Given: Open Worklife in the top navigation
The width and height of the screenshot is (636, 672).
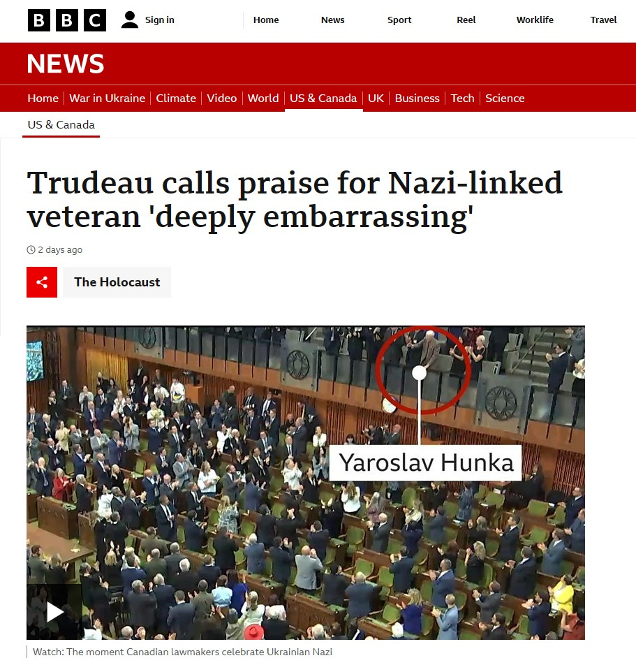Looking at the screenshot, I should (535, 20).
